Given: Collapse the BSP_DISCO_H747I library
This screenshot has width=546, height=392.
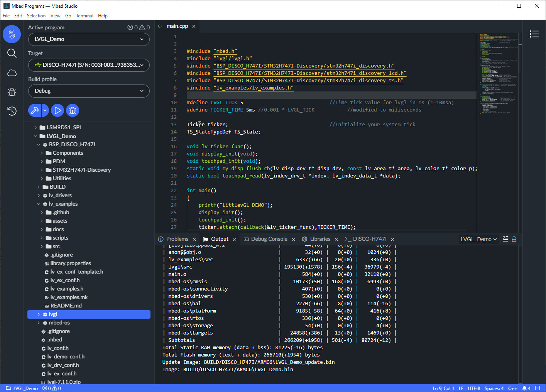Looking at the screenshot, I should (39, 144).
